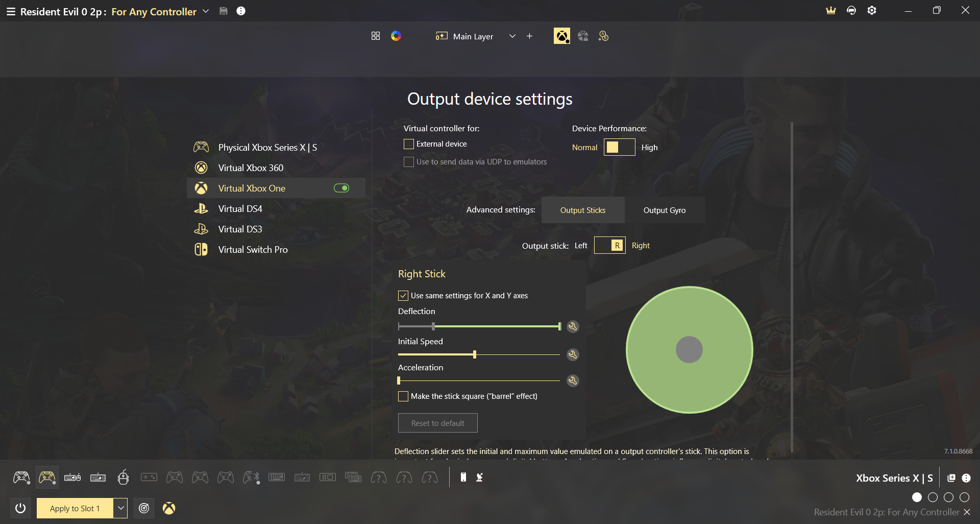Uncheck Use same settings for X and Y axes

(403, 296)
